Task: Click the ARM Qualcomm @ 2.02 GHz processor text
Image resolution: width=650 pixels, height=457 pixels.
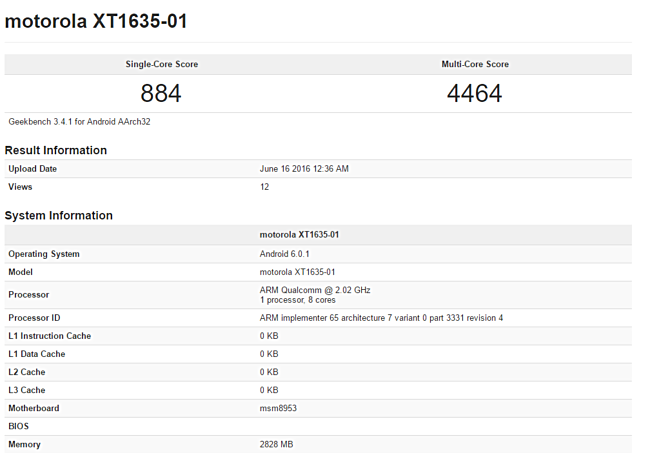Action: (315, 290)
